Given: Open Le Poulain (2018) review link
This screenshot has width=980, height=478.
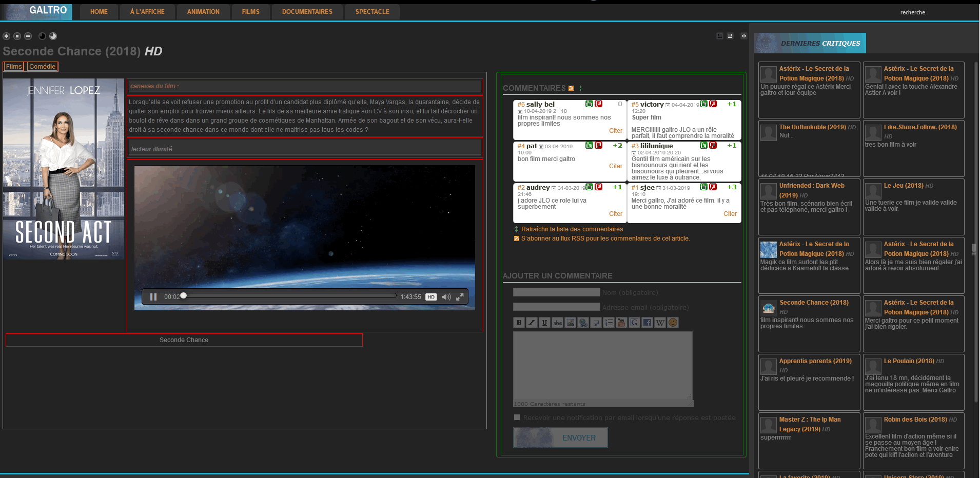Looking at the screenshot, I should point(909,361).
